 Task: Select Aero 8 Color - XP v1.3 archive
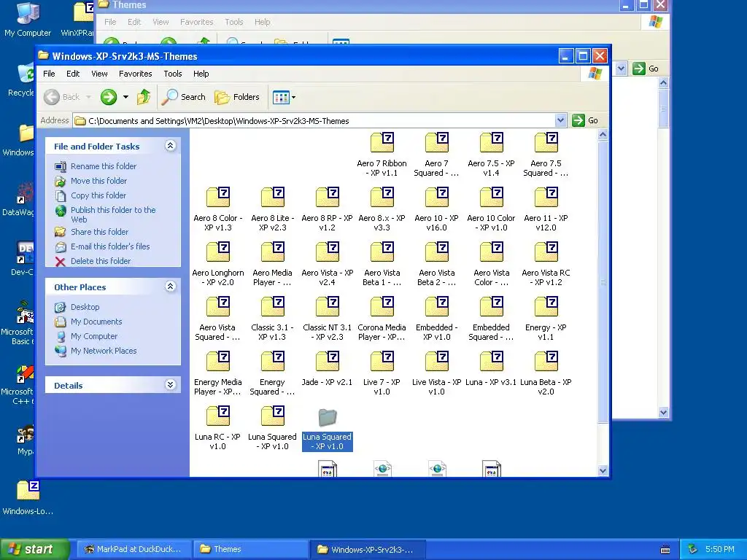(217, 209)
